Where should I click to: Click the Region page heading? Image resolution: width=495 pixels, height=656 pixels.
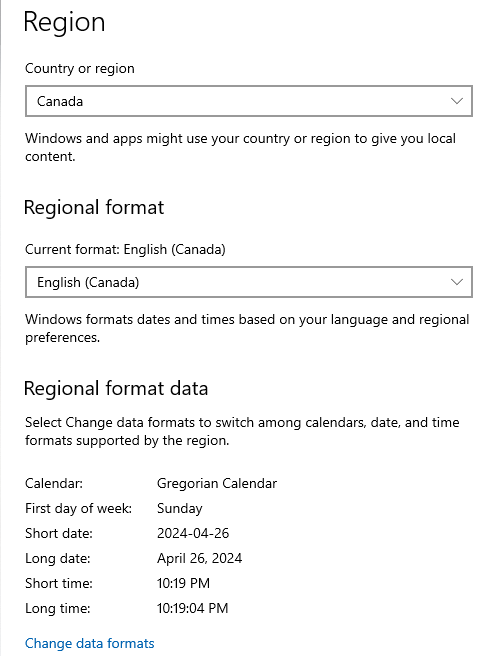click(x=64, y=22)
